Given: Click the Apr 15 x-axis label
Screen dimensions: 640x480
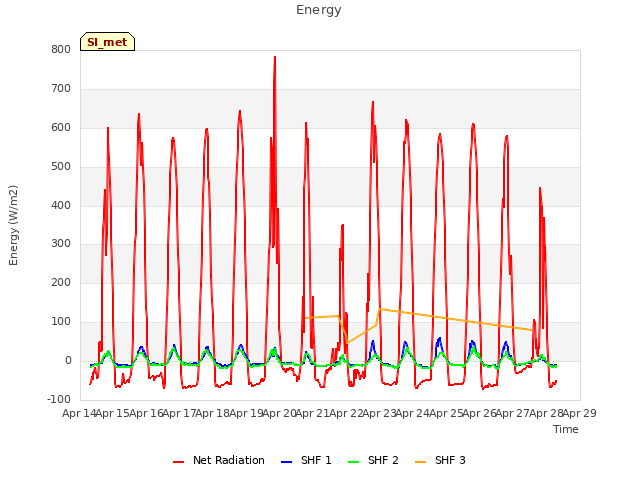Looking at the screenshot, I should pyautogui.click(x=113, y=413).
